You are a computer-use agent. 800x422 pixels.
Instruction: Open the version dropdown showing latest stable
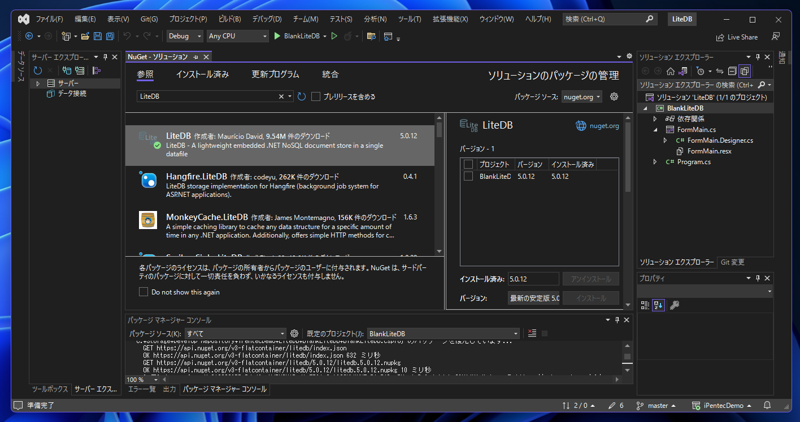[x=534, y=298]
